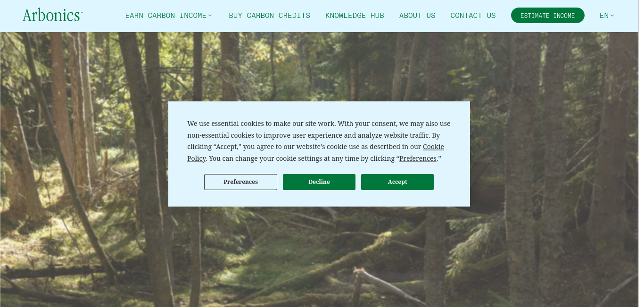The height and width of the screenshot is (307, 644).
Task: Accept cookies with the Accept button
Action: click(397, 182)
